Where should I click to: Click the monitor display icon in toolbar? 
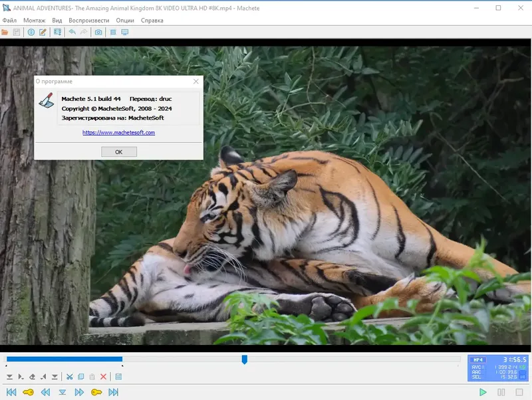pos(124,32)
